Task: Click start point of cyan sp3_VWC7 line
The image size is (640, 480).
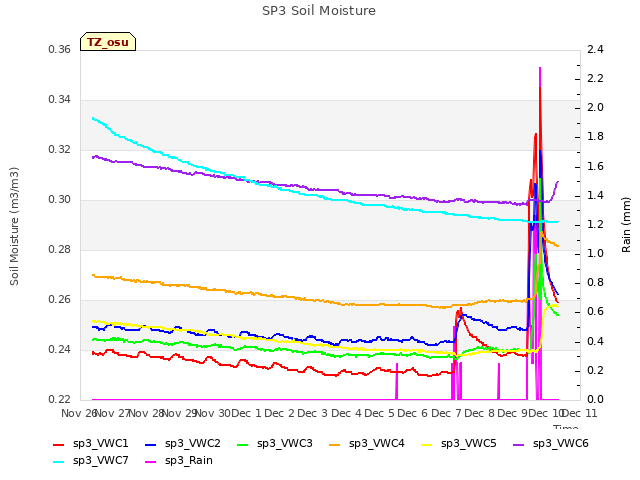Action: tap(93, 118)
